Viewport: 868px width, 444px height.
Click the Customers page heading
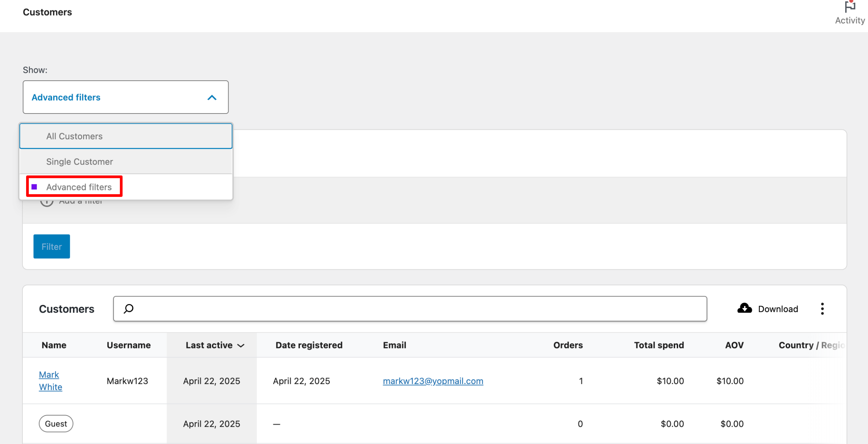click(47, 12)
